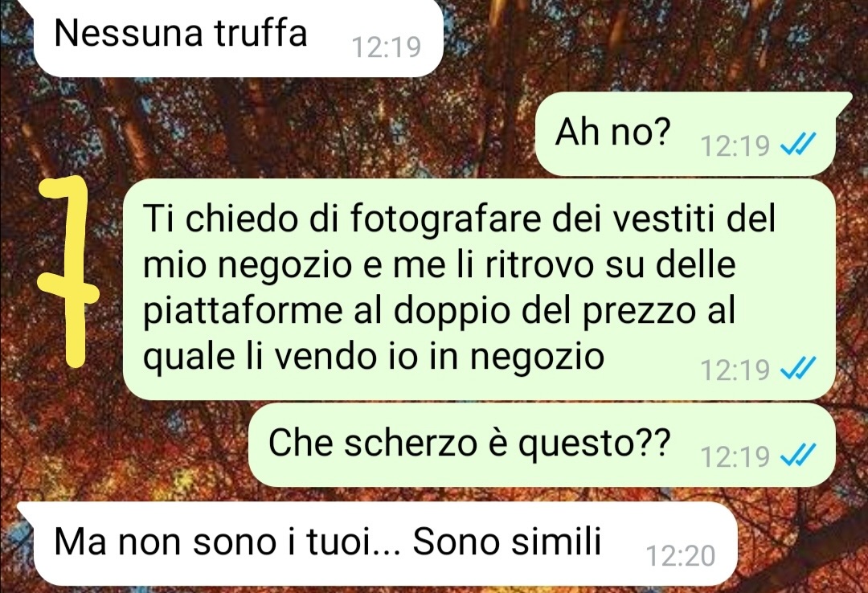Click blue read ticks on "Ah no?" message
Screen dimensions: 868x593
click(797, 145)
